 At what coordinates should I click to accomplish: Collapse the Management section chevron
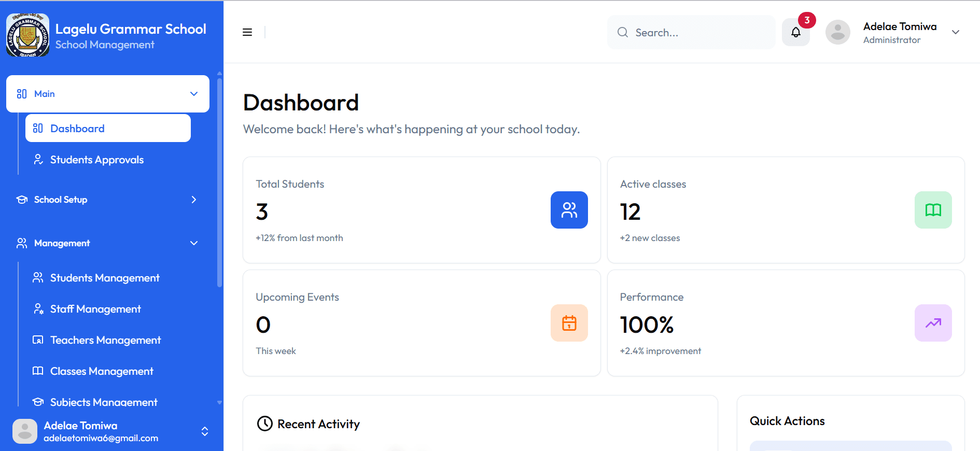194,243
